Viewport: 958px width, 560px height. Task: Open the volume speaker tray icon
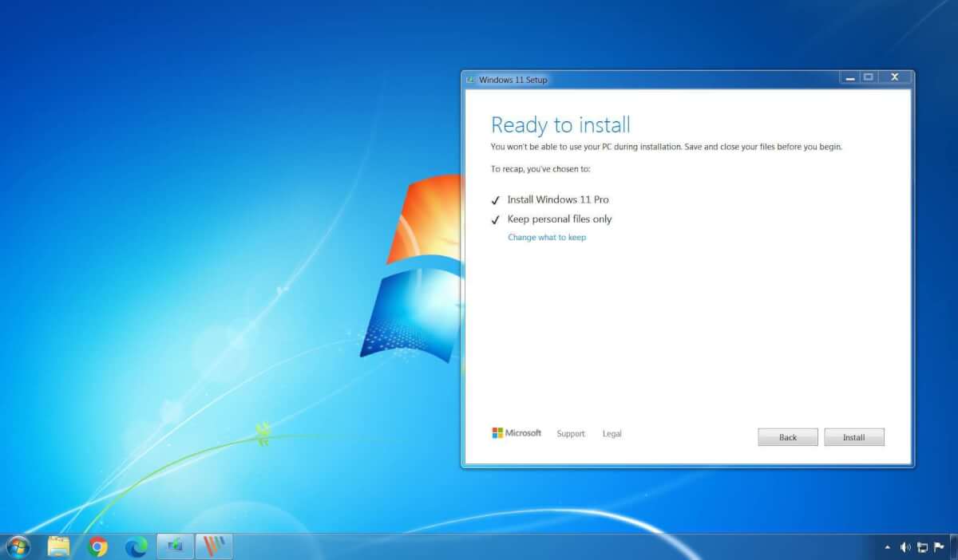(905, 547)
